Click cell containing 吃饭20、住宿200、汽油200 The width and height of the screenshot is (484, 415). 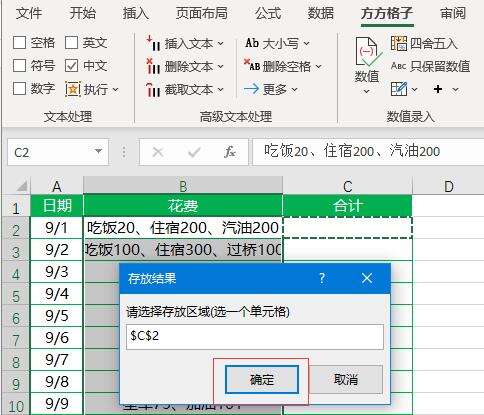183,228
